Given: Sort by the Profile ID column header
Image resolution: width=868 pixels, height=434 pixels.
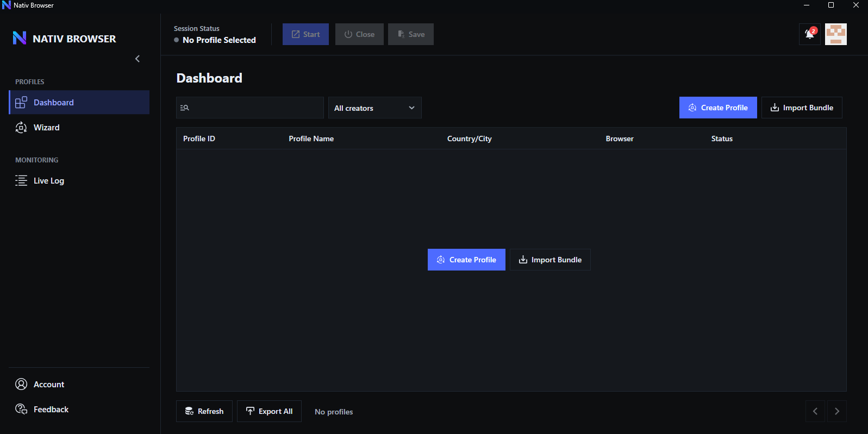Looking at the screenshot, I should point(199,139).
